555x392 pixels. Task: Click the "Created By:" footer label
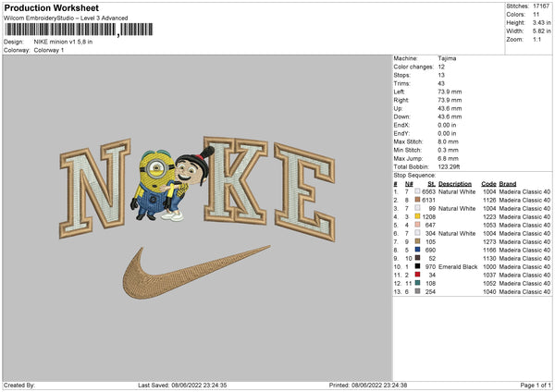click(19, 385)
